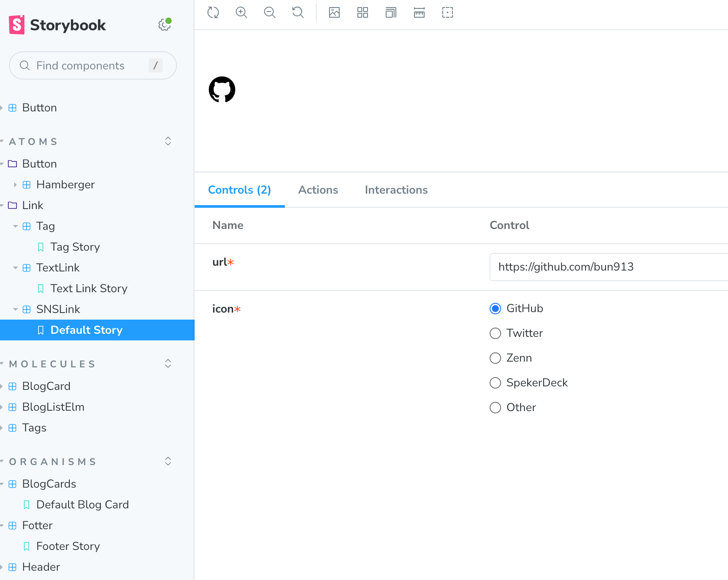This screenshot has width=728, height=580.
Task: Switch to the Interactions tab
Action: coord(396,190)
